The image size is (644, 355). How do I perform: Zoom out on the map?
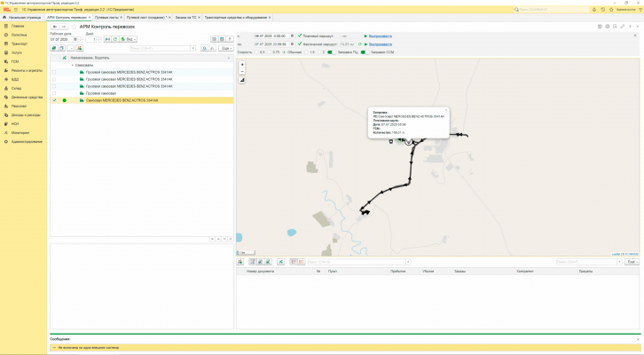(x=242, y=72)
